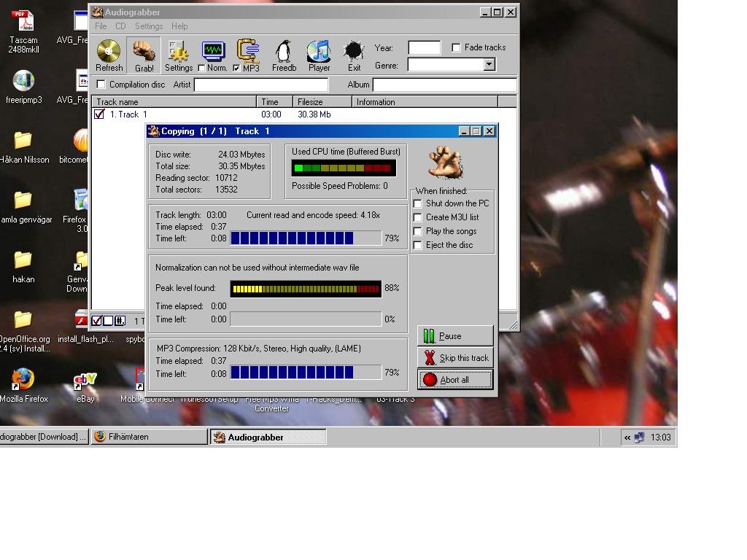Screen dimensions: 747x560
Task: Open the Settings gear toolbar icon
Action: [x=178, y=52]
